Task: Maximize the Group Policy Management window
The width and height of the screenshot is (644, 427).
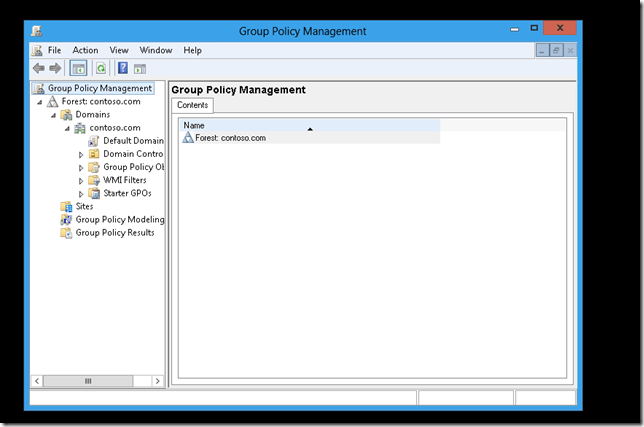Action: tap(534, 28)
